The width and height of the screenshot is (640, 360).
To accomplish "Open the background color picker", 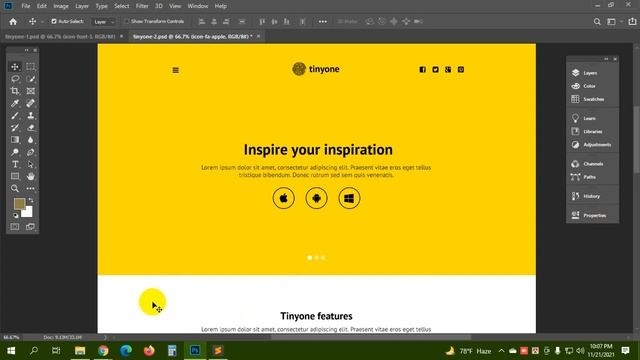I will 28,213.
